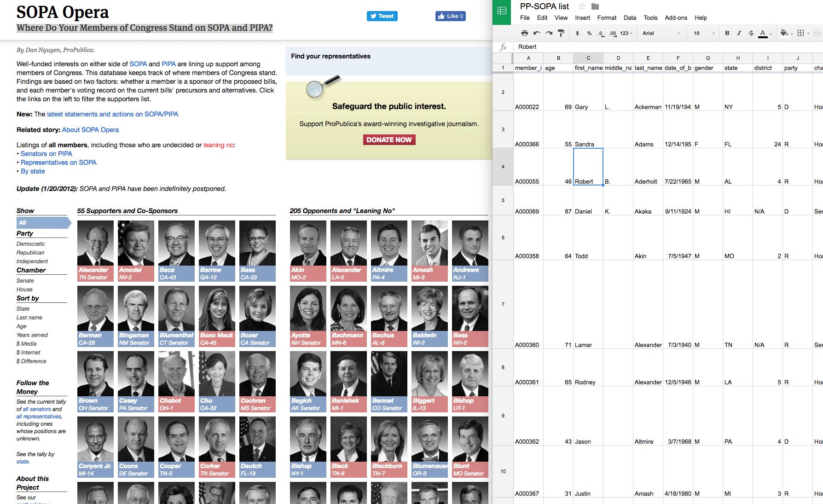823x504 pixels.
Task: Click the Facebook Like button
Action: pyautogui.click(x=451, y=16)
